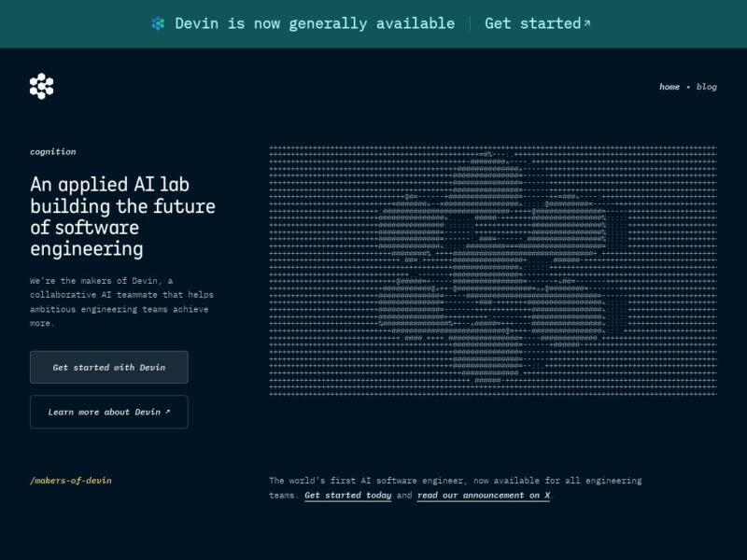Click the Devin is now generally available text
The image size is (747, 560).
[315, 23]
